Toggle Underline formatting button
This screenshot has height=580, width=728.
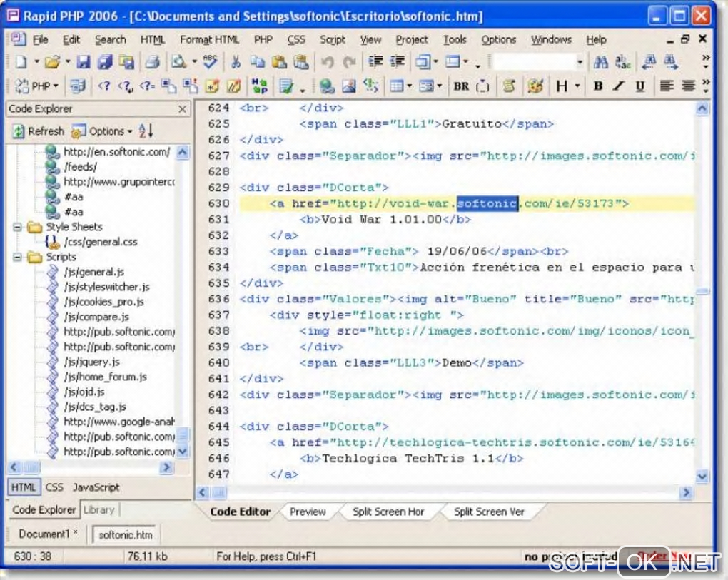[639, 86]
